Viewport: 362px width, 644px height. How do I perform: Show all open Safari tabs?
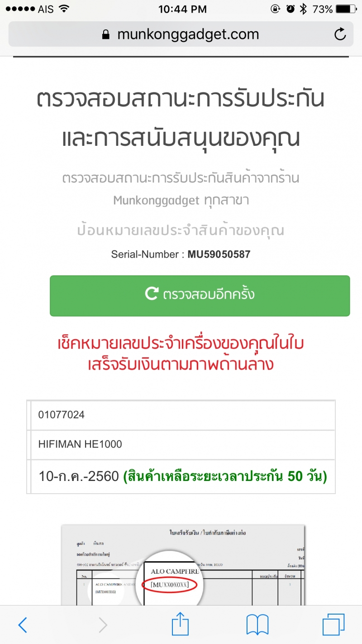coord(333,625)
